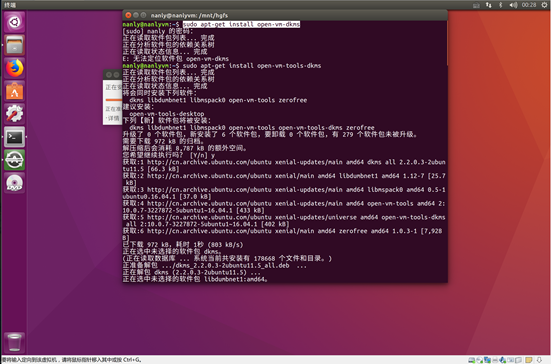
Task: Click VMware yellow message log icon
Action: coord(529,360)
